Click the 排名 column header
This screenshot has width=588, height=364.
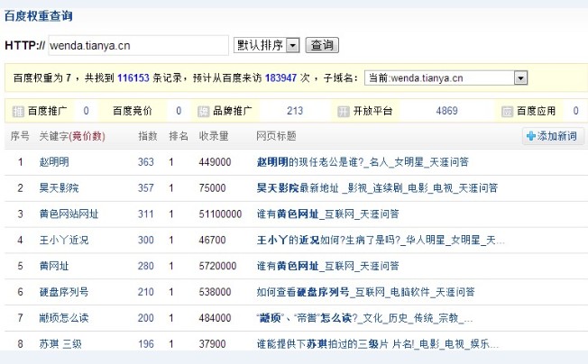[179, 136]
